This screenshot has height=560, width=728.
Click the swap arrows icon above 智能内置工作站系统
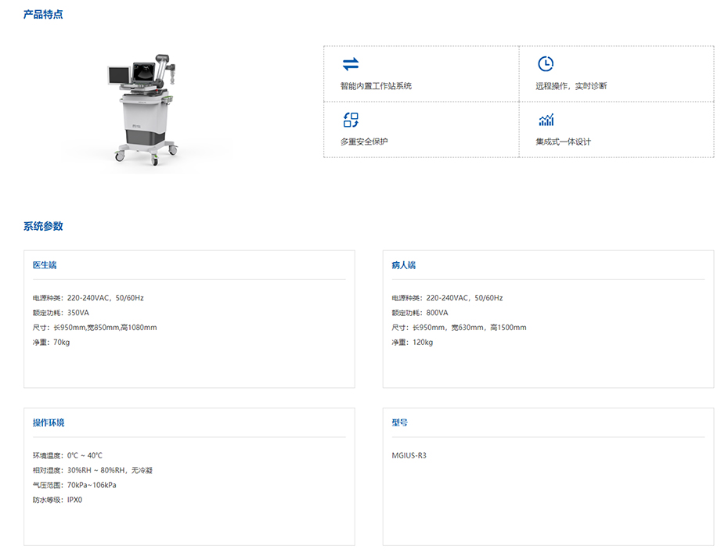click(351, 64)
